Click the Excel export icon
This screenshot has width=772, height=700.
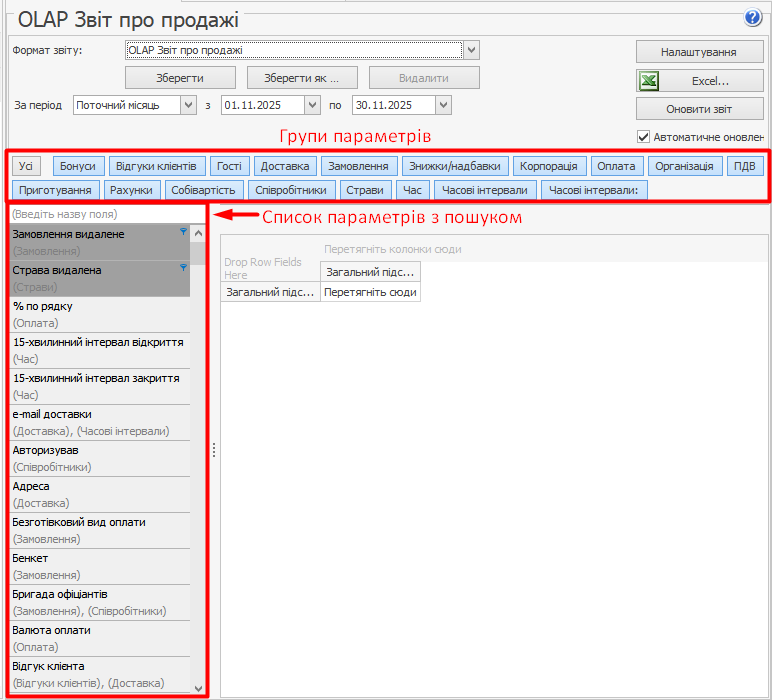click(x=649, y=81)
